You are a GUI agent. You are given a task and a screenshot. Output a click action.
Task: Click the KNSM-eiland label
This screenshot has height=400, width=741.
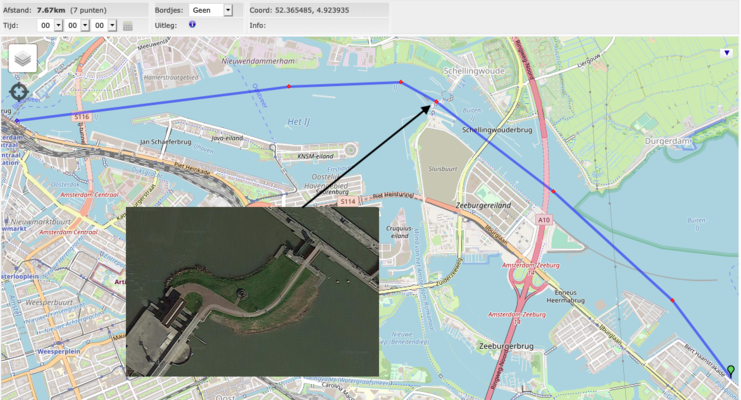[x=315, y=156]
